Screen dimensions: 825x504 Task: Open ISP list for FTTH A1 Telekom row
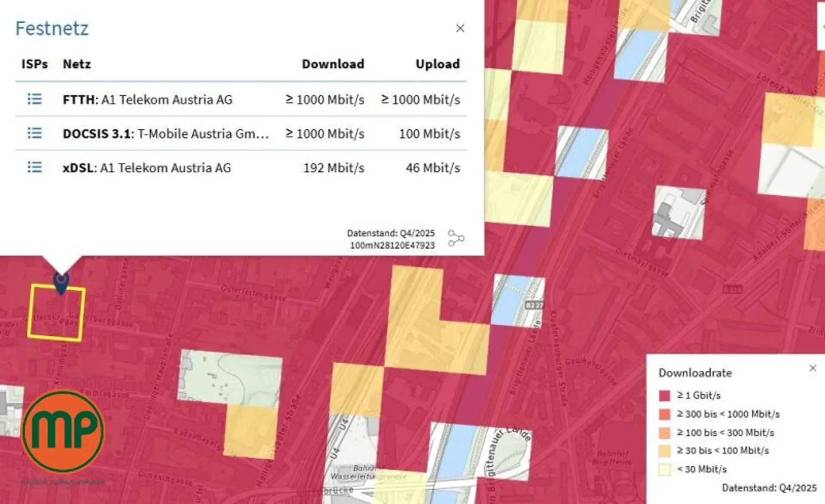35,99
